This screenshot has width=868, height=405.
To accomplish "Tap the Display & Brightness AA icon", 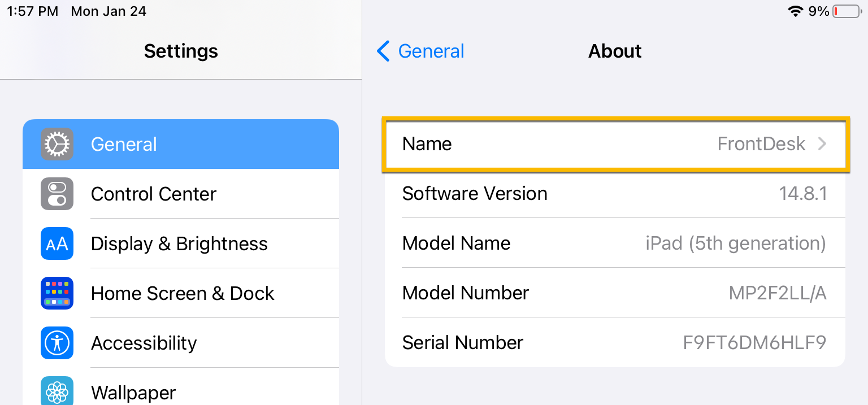I will 57,243.
